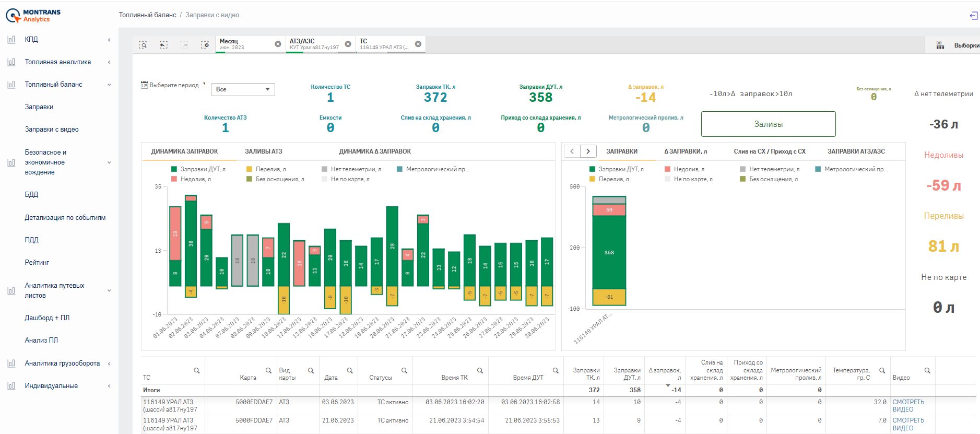The width and height of the screenshot is (980, 434).
Task: Search in the ТС table column
Action: (x=197, y=371)
